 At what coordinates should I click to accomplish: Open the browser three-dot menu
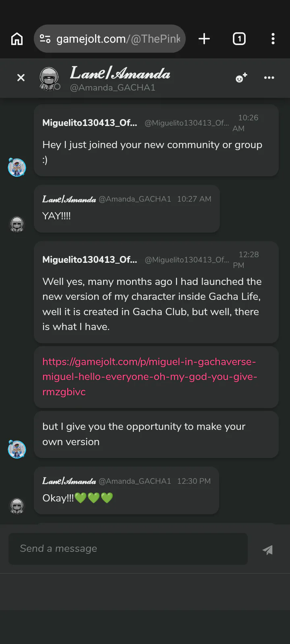[x=273, y=39]
